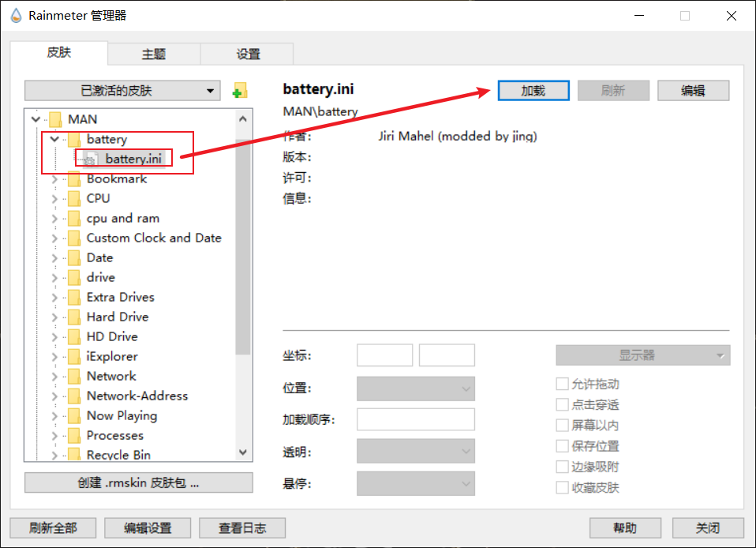Click the 编辑设置 button
Screen dimensions: 756x548
tap(148, 527)
